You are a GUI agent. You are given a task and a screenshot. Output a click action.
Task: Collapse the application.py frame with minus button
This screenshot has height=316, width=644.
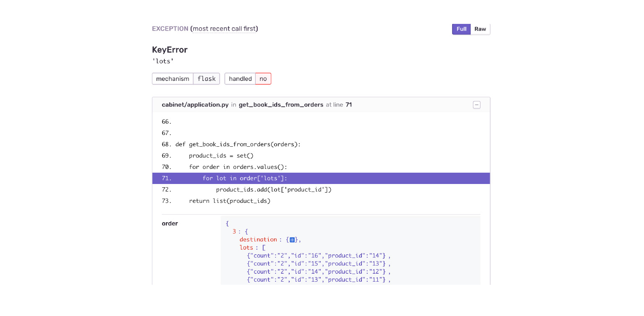(x=476, y=105)
